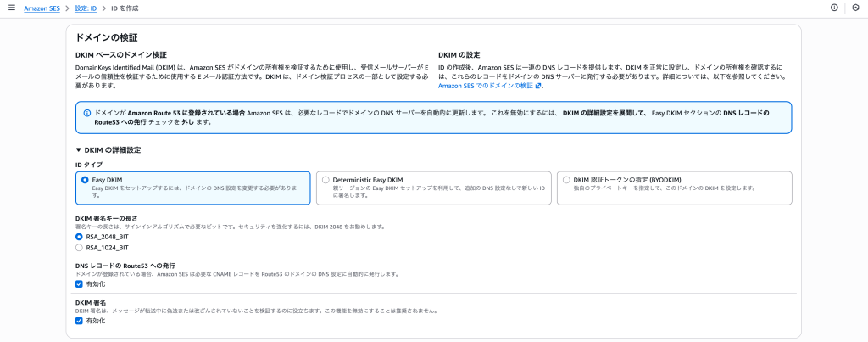Click the external link icon after ドメインの検証

pyautogui.click(x=539, y=86)
